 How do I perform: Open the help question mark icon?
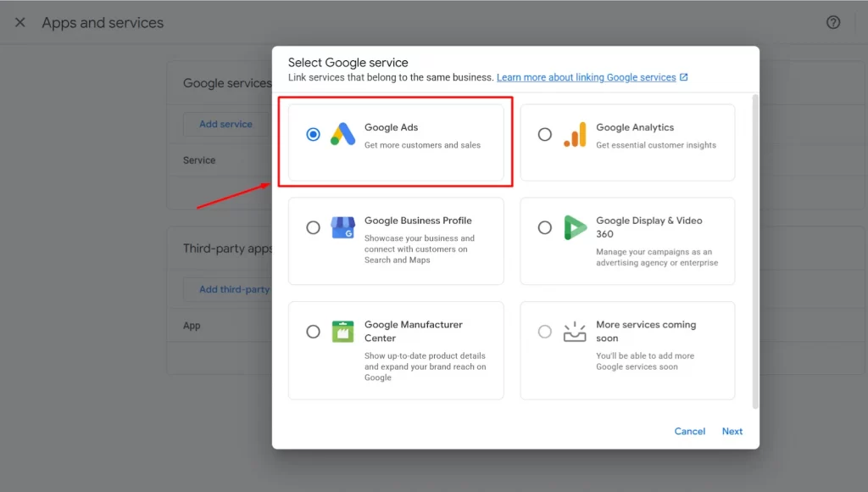click(x=833, y=22)
